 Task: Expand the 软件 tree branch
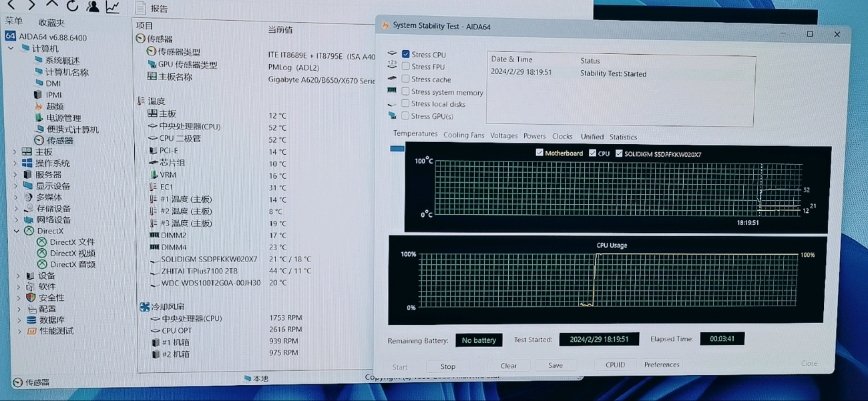point(18,286)
